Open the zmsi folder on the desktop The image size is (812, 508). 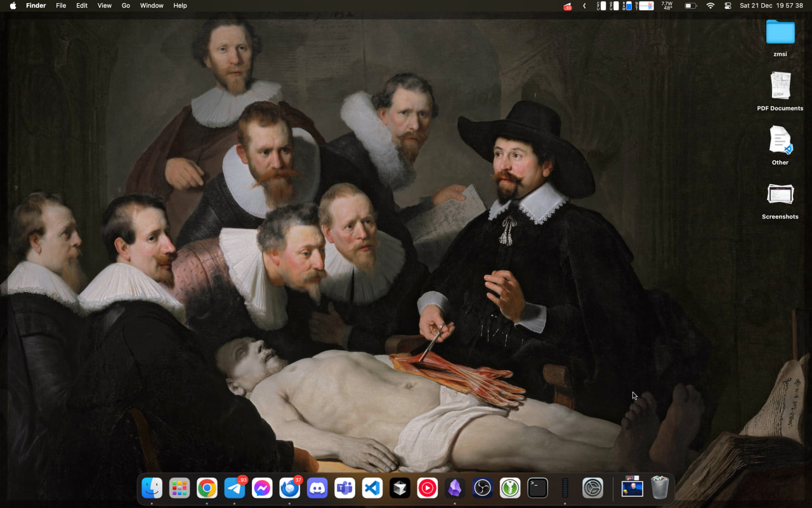click(x=780, y=37)
